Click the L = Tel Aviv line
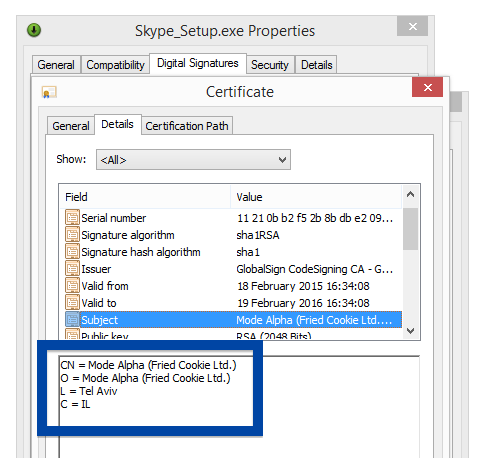 [x=89, y=391]
